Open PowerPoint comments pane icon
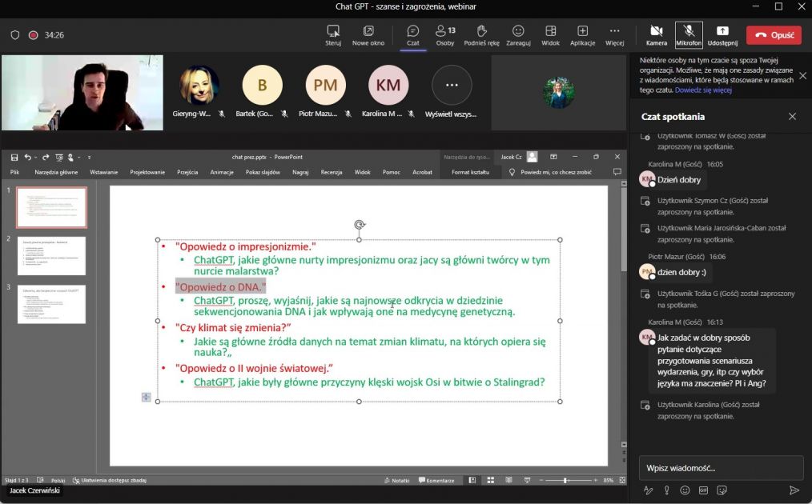 [617, 172]
